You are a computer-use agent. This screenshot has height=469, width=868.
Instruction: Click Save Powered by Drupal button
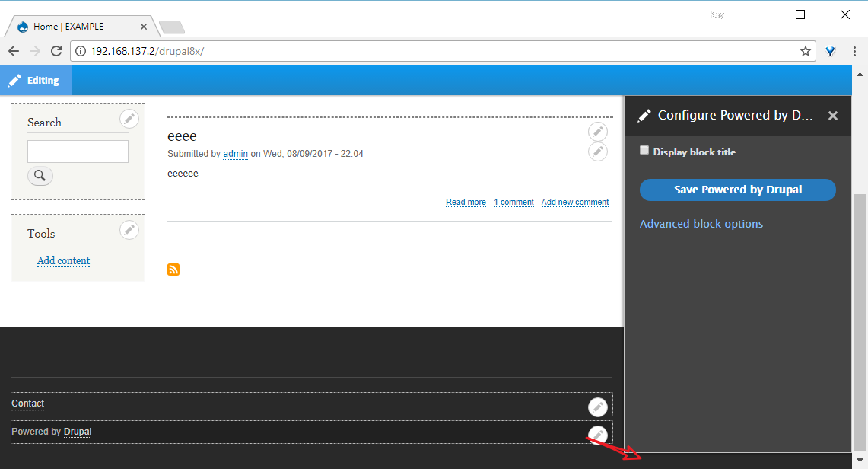click(x=737, y=190)
